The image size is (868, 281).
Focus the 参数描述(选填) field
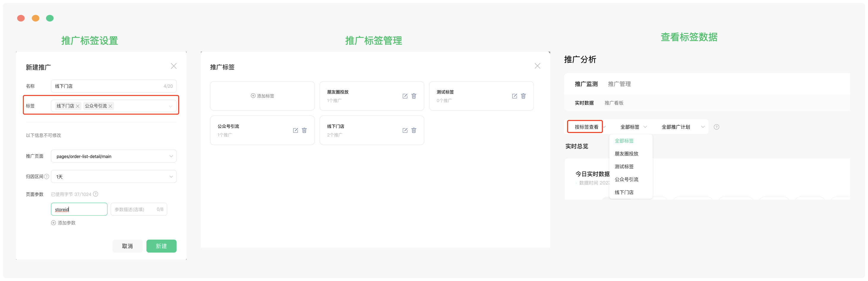(x=139, y=209)
